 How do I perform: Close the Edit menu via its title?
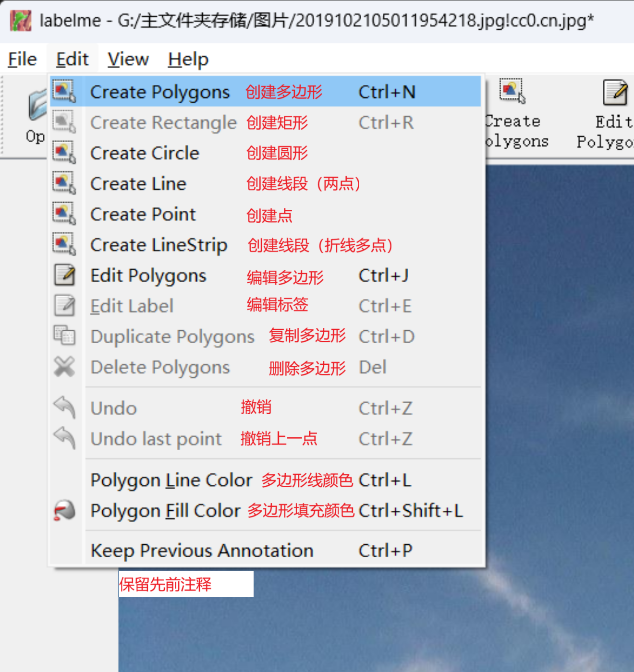coord(72,60)
